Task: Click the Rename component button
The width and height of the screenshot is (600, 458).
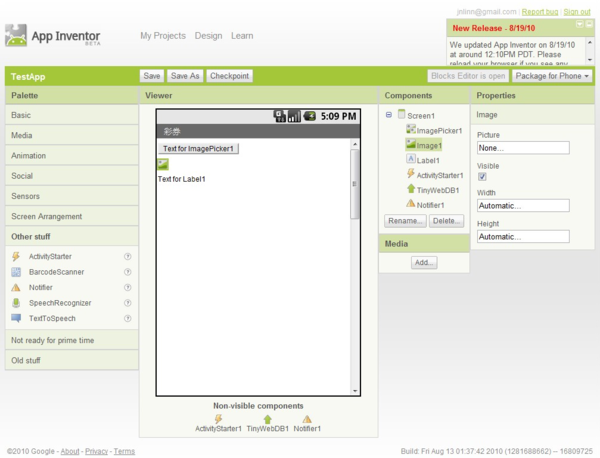Action: tap(405, 221)
